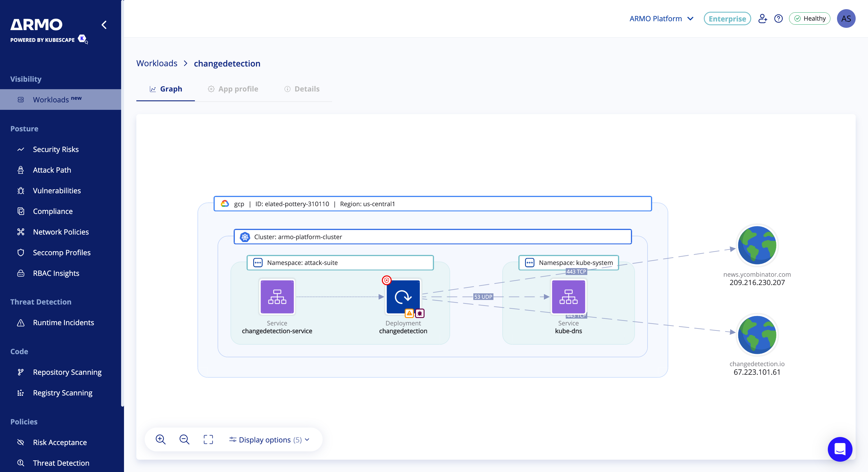Image resolution: width=868 pixels, height=472 pixels.
Task: Click the Vulnerabilities bug icon in sidebar
Action: 21,191
